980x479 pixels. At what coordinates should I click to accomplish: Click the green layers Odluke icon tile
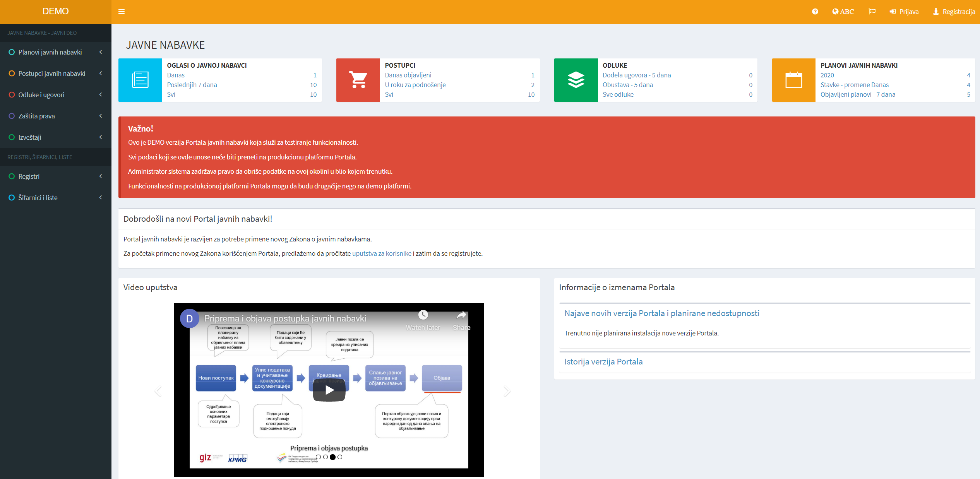pos(576,80)
